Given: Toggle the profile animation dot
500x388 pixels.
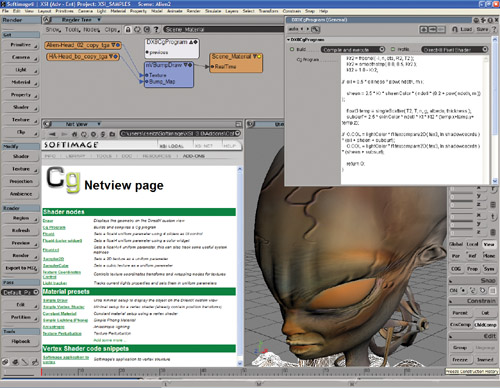Looking at the screenshot, I should (x=393, y=49).
